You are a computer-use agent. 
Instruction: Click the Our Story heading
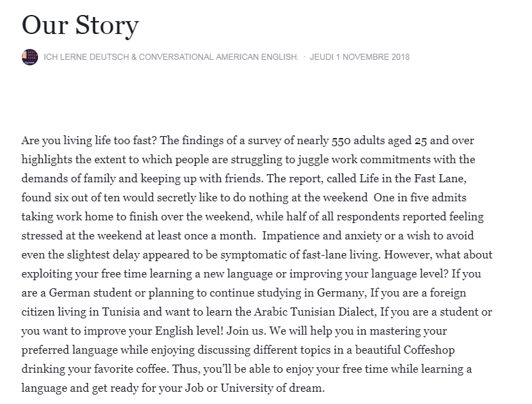tap(80, 25)
